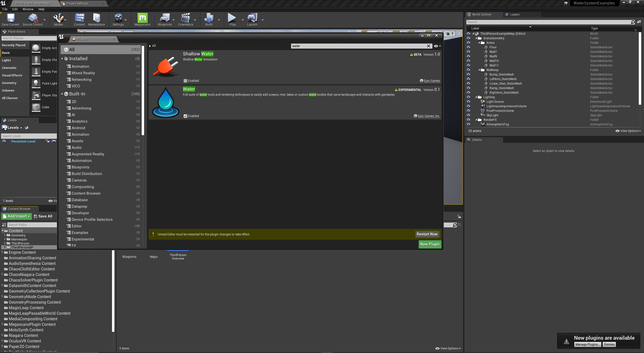Open the Window menu
The width and height of the screenshot is (644, 353).
pyautogui.click(x=28, y=9)
